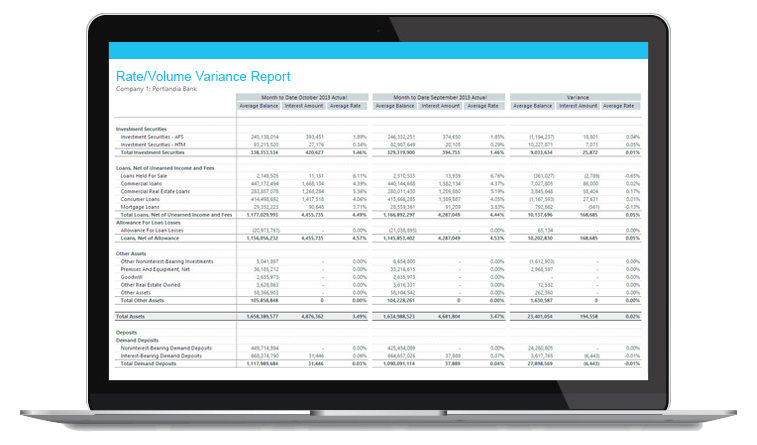The image size is (757, 445).
Task: Click the September 2013 Actual column group header
Action: pyautogui.click(x=438, y=97)
